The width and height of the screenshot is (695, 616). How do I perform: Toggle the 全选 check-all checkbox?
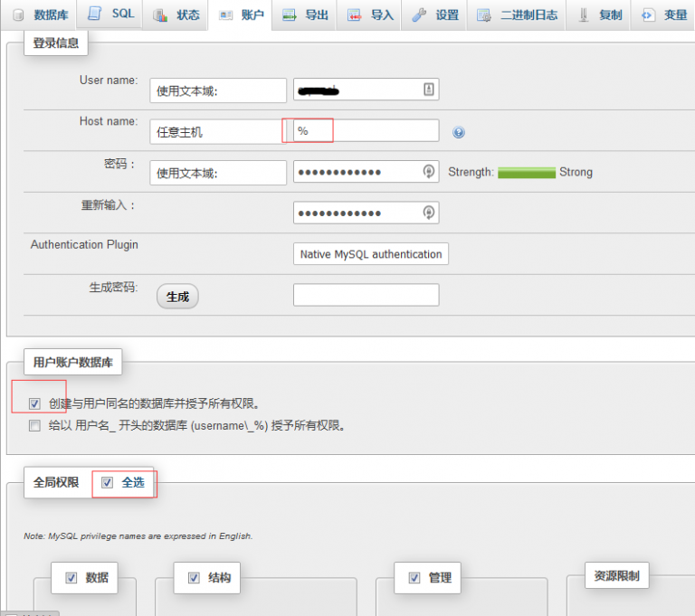[x=108, y=483]
